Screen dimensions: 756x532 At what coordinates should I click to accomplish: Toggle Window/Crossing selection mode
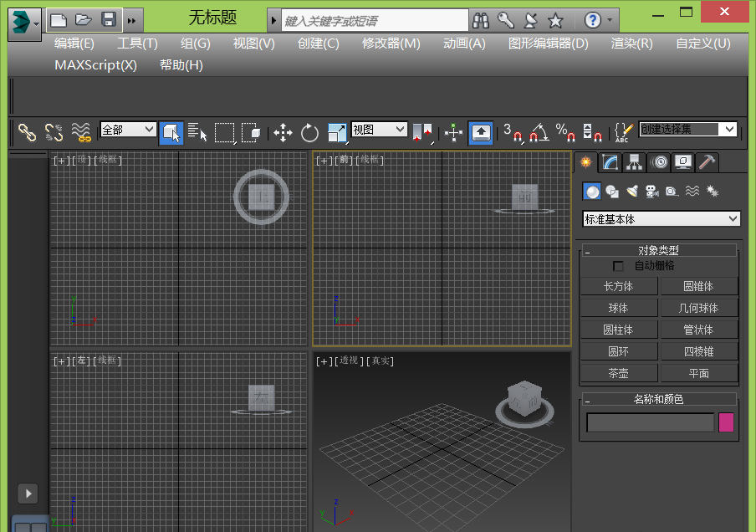click(251, 132)
